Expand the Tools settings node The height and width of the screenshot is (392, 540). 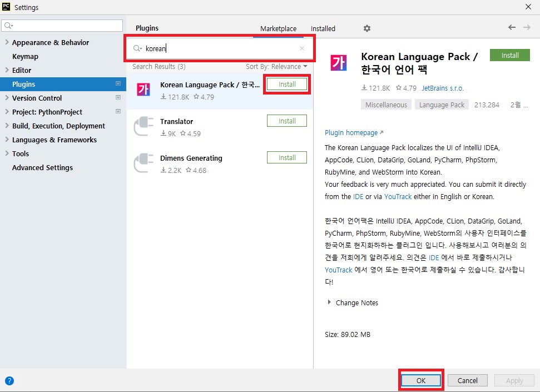tap(7, 153)
